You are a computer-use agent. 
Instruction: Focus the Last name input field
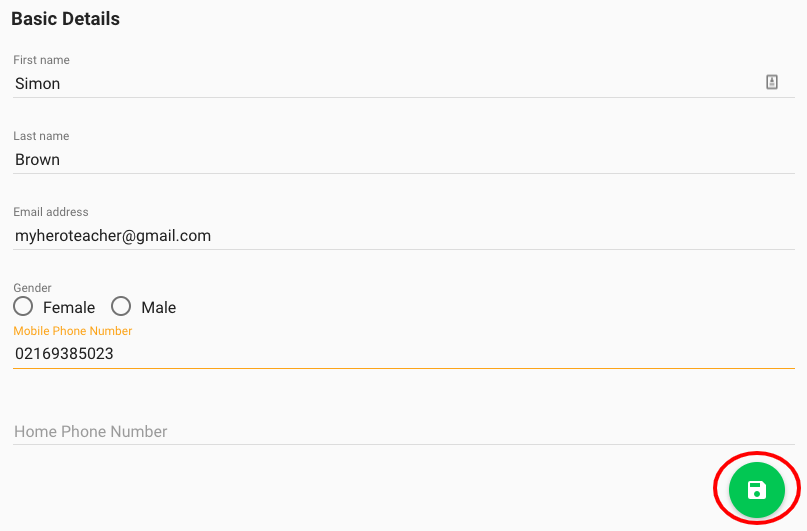point(400,160)
